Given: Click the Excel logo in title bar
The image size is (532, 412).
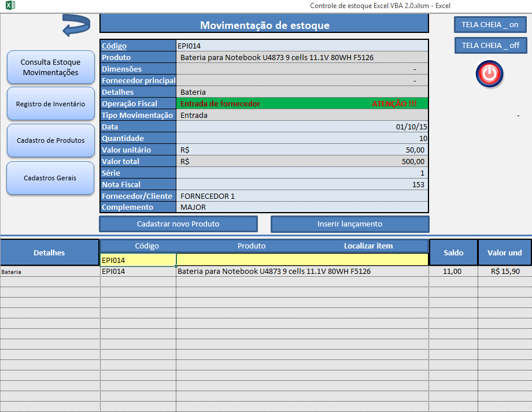Looking at the screenshot, I should (x=10, y=5).
